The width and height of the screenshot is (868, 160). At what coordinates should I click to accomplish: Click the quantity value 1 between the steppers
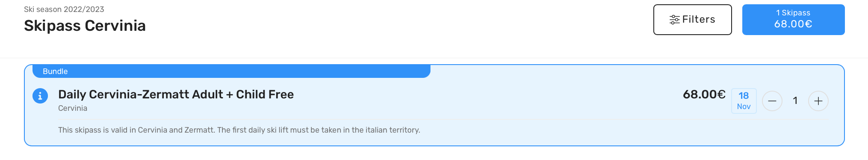[x=795, y=101]
